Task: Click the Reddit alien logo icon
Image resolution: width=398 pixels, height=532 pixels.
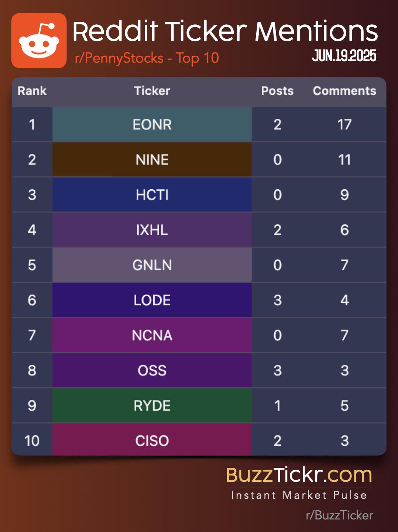Action: (x=39, y=41)
